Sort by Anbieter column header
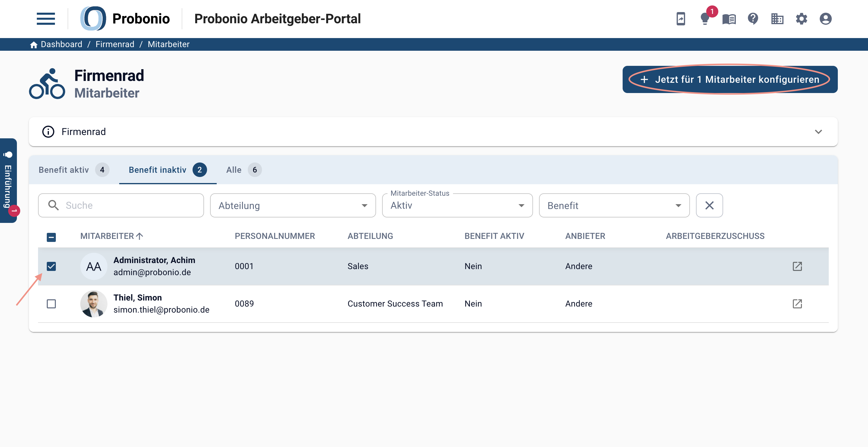Viewport: 868px width, 447px height. pos(585,236)
